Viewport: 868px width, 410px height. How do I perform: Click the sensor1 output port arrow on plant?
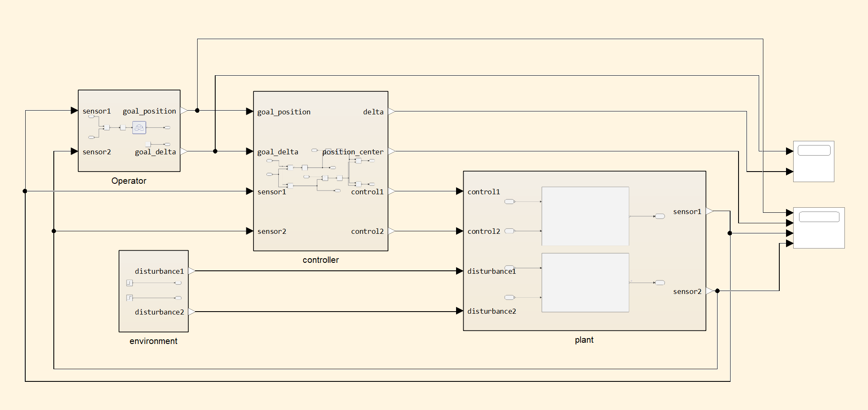(x=709, y=211)
